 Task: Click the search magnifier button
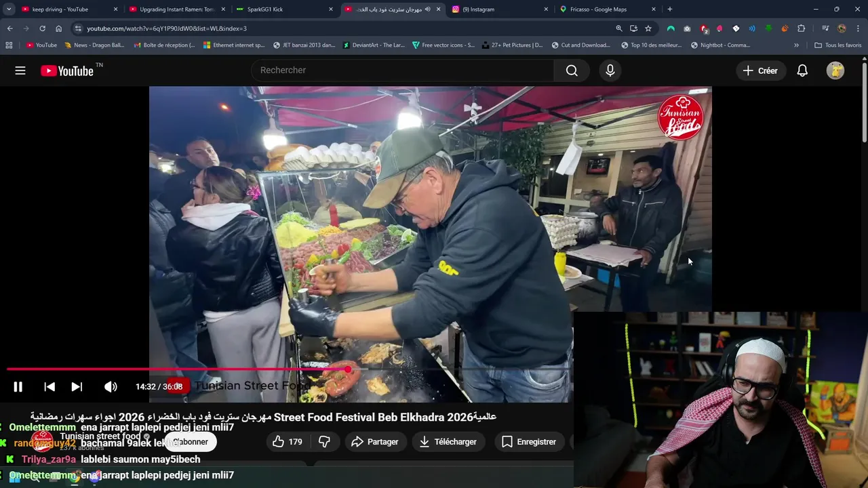(572, 70)
